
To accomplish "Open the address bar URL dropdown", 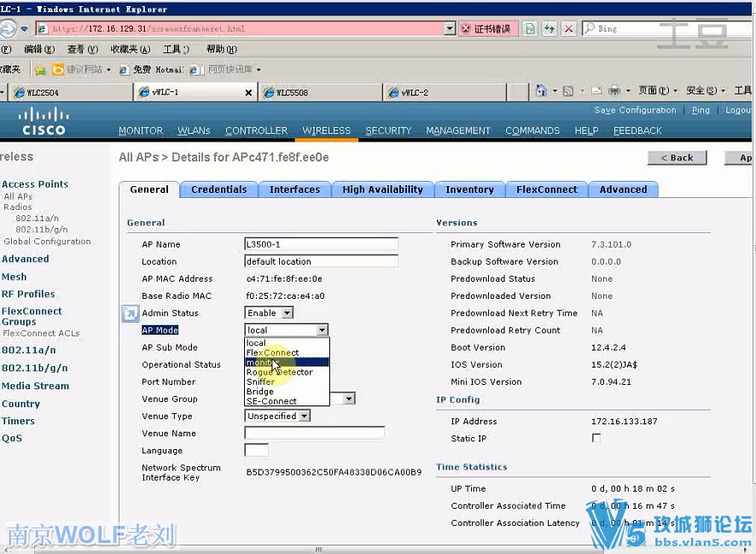I will pyautogui.click(x=450, y=29).
